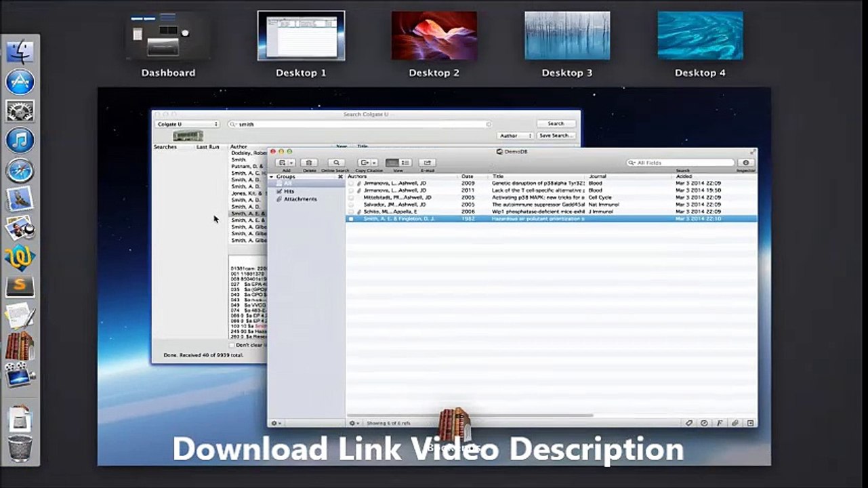The image size is (868, 488).
Task: Click the Delete trash icon in the DemoDB toolbar
Action: coord(309,163)
